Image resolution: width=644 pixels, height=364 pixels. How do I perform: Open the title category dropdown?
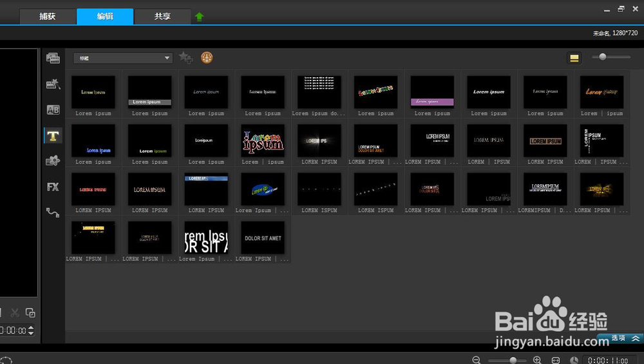pyautogui.click(x=123, y=58)
